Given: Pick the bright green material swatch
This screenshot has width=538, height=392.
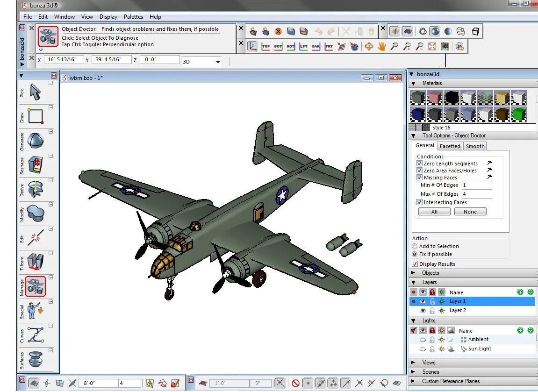Looking at the screenshot, I should [519, 114].
